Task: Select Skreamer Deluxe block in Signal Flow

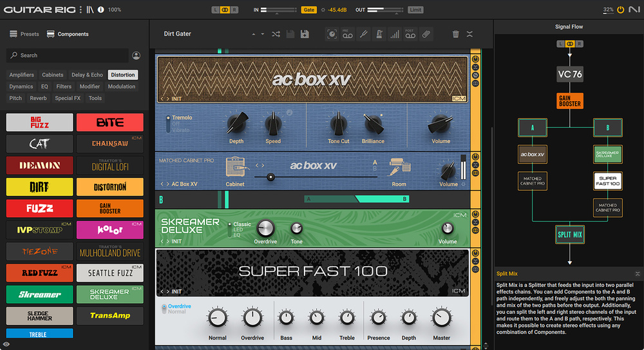Action: [607, 154]
